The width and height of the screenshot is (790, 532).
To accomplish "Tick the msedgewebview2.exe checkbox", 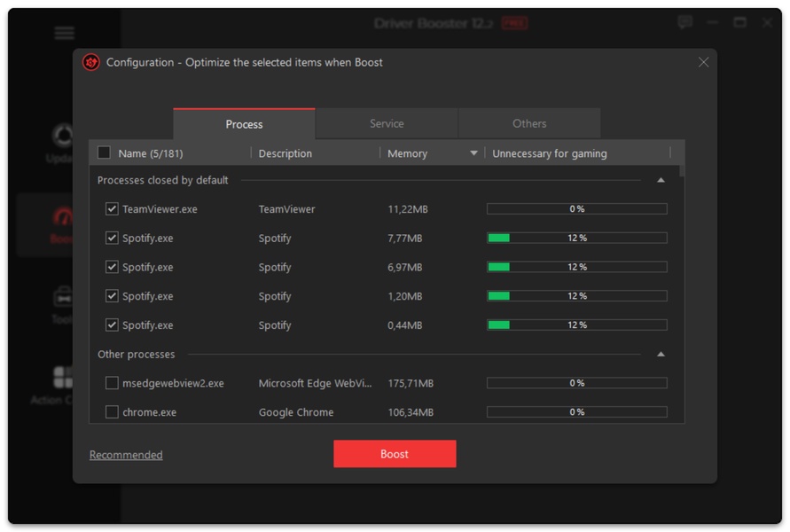I will point(112,383).
